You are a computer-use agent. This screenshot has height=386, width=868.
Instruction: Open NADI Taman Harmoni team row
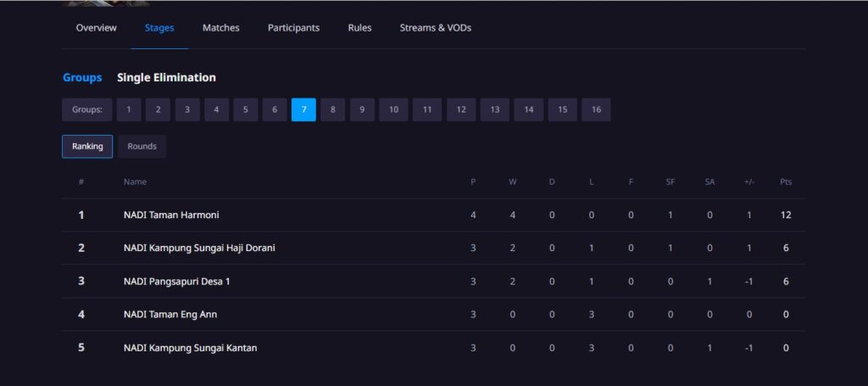click(x=171, y=215)
